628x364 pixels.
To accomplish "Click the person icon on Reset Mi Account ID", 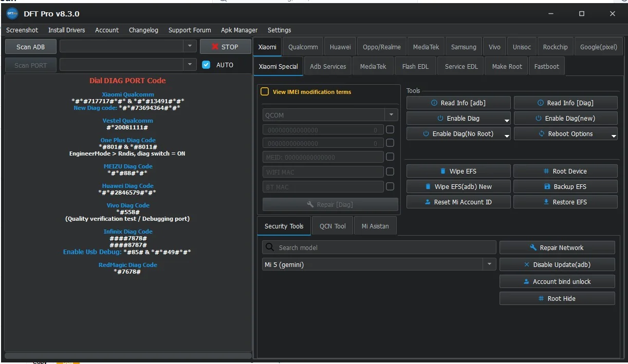I will pyautogui.click(x=428, y=202).
